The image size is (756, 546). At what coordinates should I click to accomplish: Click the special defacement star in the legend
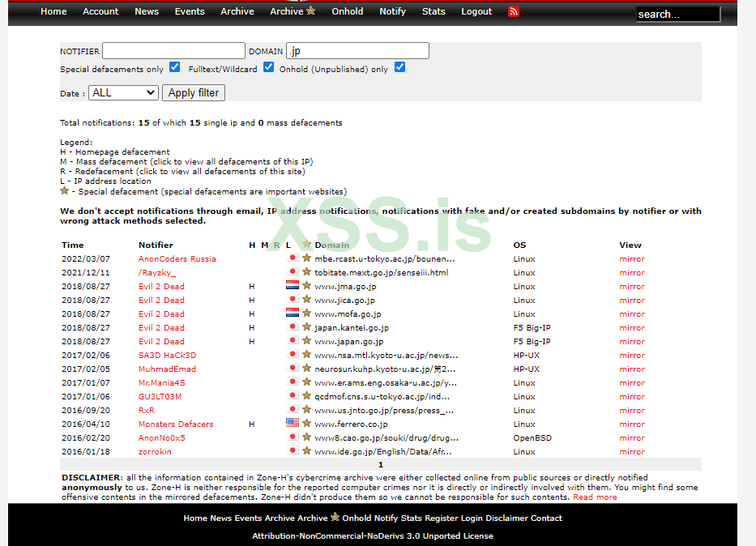(x=64, y=190)
